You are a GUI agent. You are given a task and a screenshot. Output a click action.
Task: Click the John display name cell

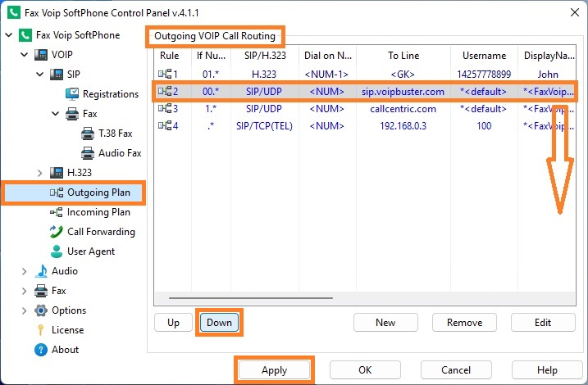coord(548,75)
